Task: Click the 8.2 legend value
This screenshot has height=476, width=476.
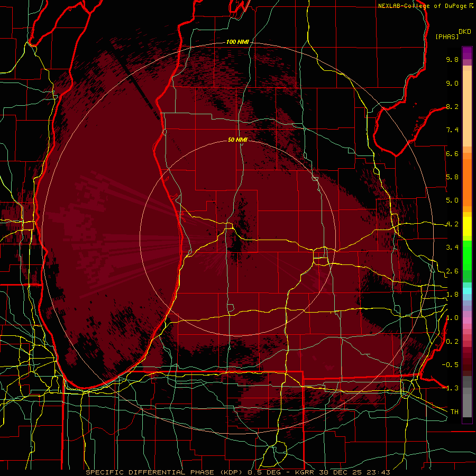Action: [452, 106]
